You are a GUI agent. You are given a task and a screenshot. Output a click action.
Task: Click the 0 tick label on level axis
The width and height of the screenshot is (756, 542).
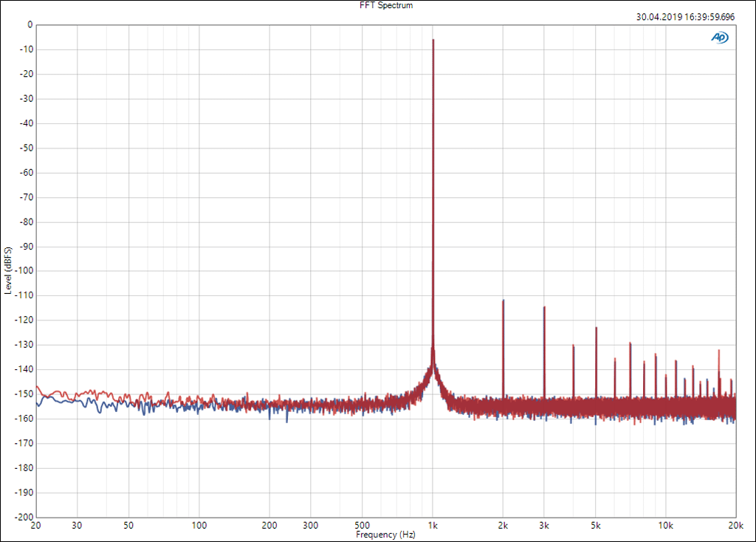point(30,24)
